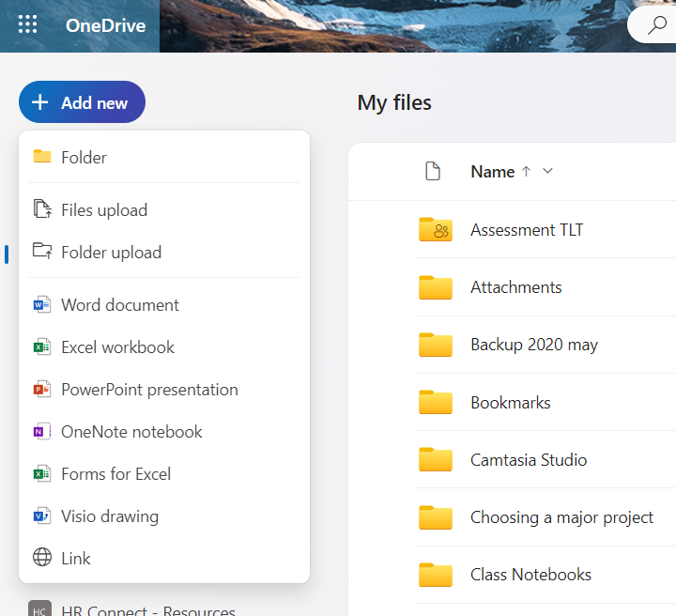Click the Visio drawing icon

click(x=42, y=516)
